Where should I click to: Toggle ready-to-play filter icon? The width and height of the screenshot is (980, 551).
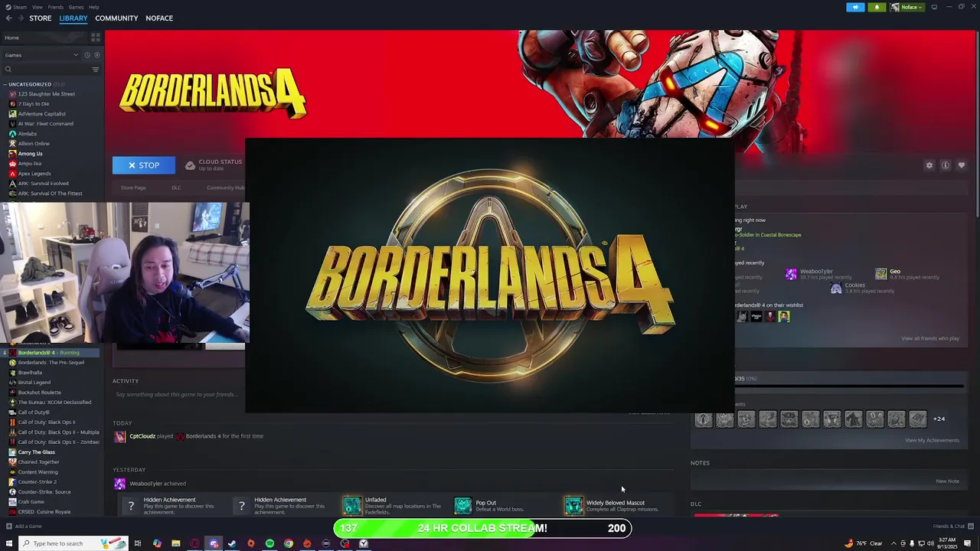[x=96, y=55]
